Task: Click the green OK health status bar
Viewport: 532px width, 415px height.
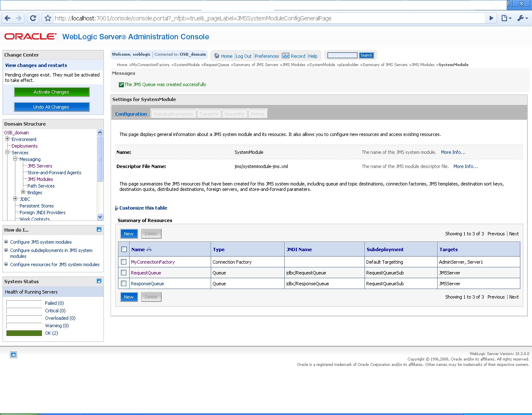Action: [x=24, y=333]
